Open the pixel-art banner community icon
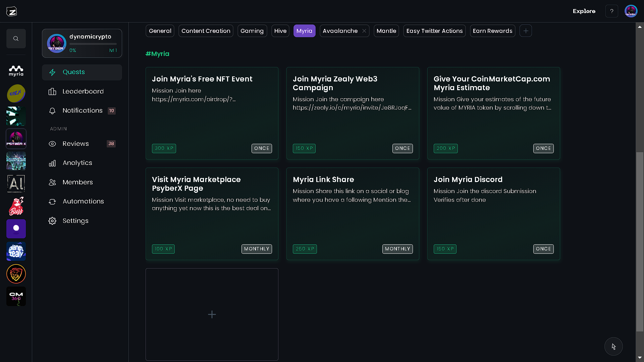Screen dimensions: 644x362 pyautogui.click(x=16, y=161)
